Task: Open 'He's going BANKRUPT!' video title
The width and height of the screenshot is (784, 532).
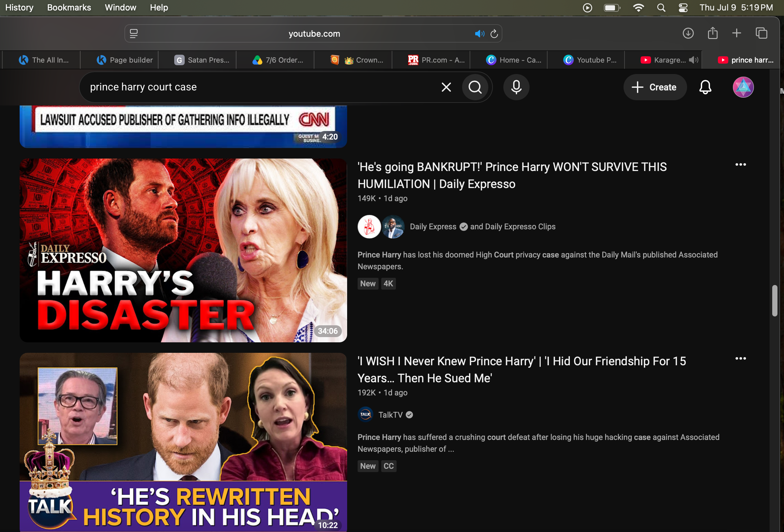Action: coord(512,175)
